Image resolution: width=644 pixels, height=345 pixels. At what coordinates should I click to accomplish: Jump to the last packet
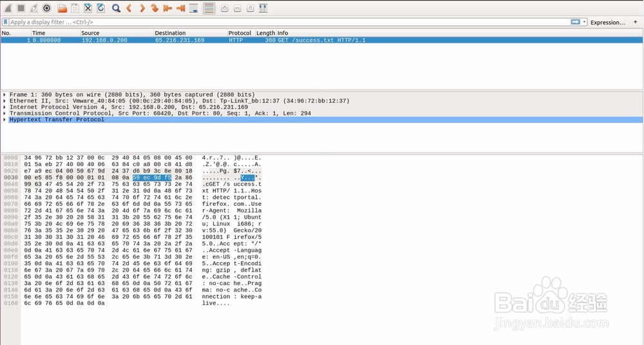click(181, 8)
